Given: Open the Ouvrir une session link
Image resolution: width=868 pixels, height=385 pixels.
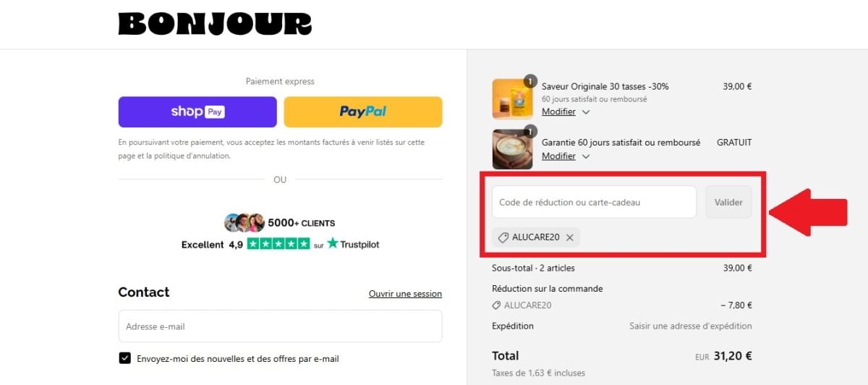Looking at the screenshot, I should point(405,293).
